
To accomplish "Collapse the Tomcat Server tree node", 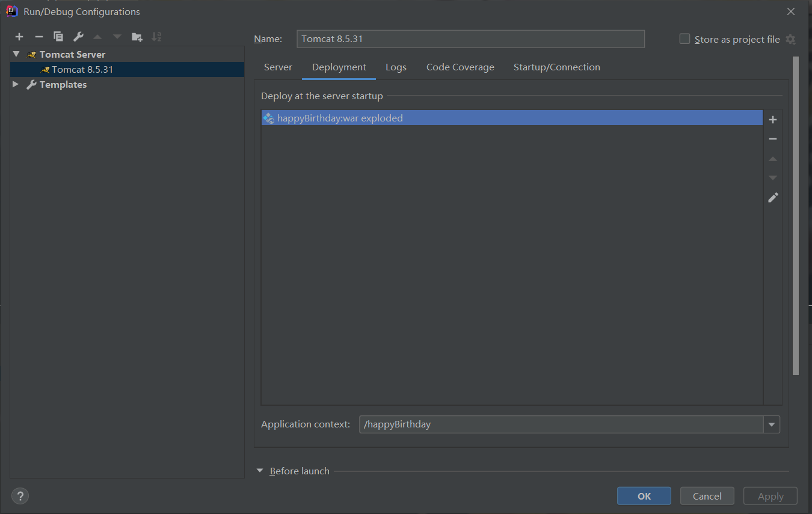I will click(16, 54).
